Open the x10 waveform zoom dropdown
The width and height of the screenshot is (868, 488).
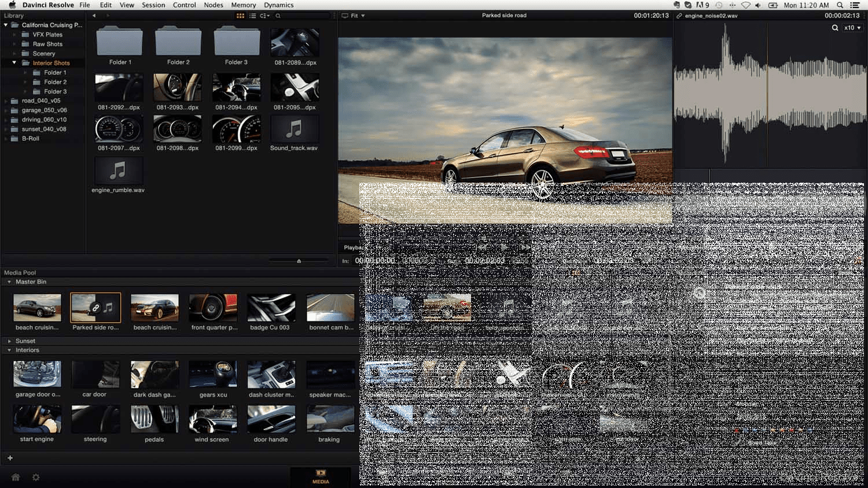coord(852,28)
